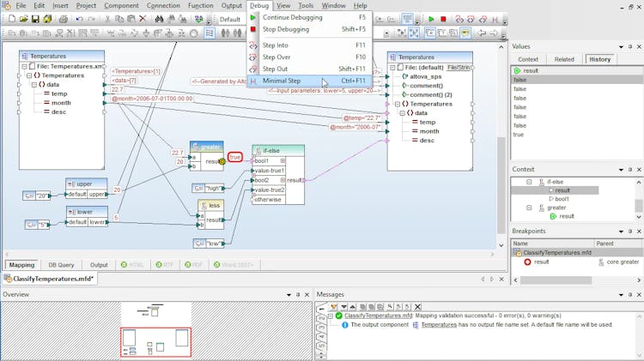Click the Step Into icon in the debug toolbar
Image resolution: width=644 pixels, height=361 pixels.
click(459, 19)
